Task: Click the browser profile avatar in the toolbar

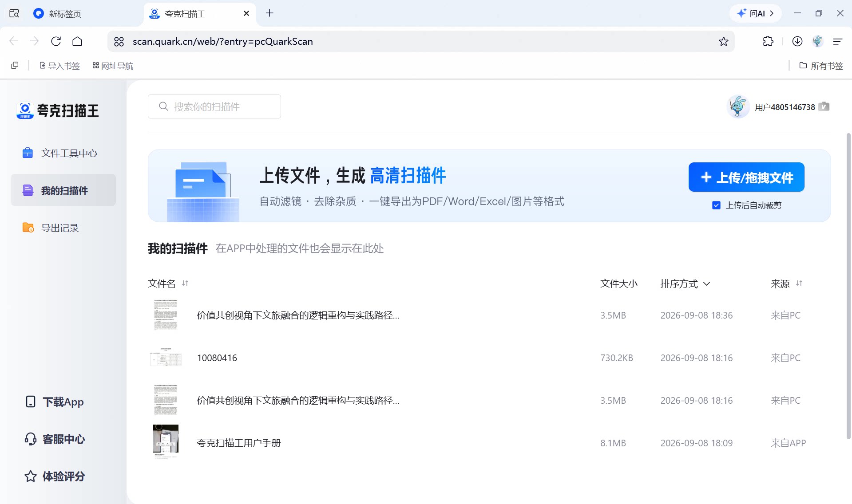Action: pos(817,41)
